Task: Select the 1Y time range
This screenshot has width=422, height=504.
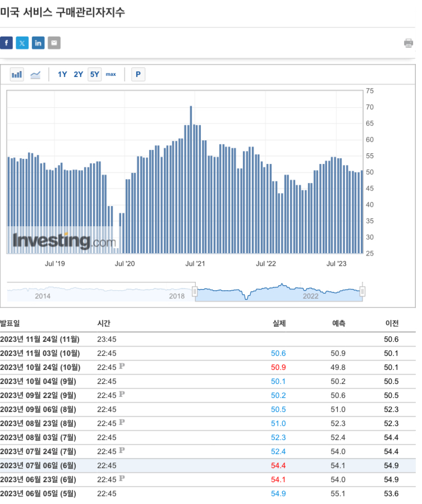Action: point(62,75)
